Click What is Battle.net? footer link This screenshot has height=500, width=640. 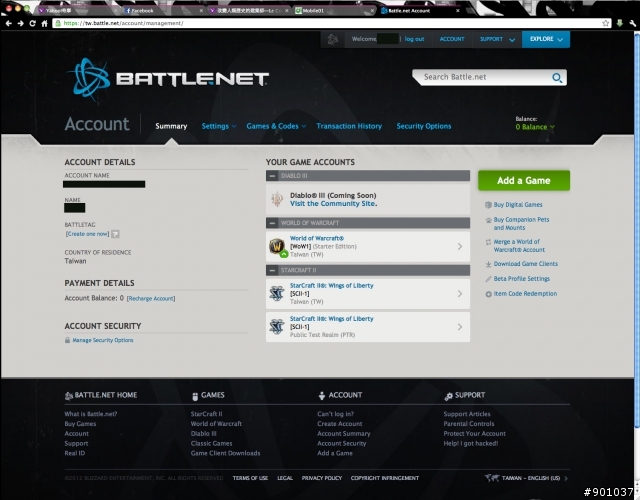[91, 414]
